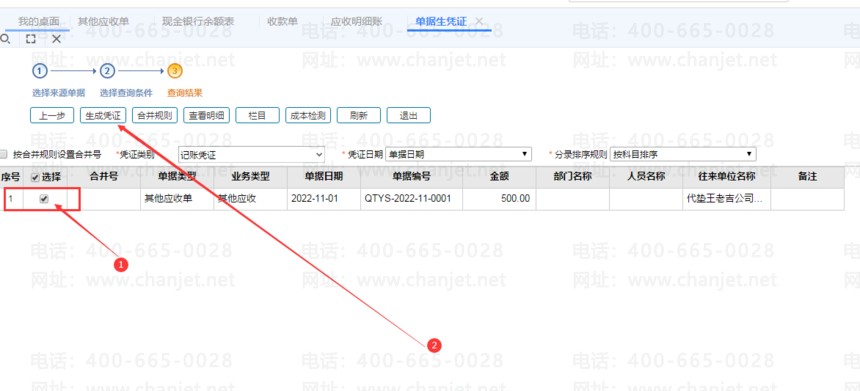Image resolution: width=860 pixels, height=391 pixels.
Task: Click the 成本检测 button
Action: coord(308,115)
